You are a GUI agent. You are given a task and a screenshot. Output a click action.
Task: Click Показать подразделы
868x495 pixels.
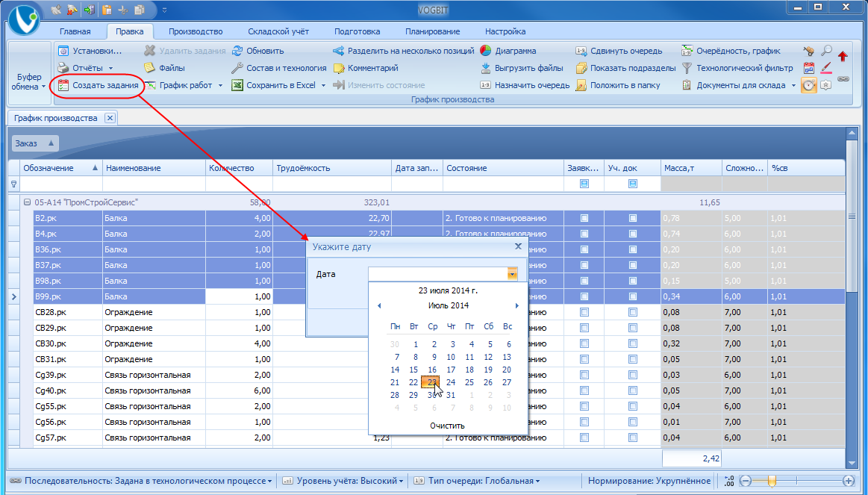pos(626,68)
